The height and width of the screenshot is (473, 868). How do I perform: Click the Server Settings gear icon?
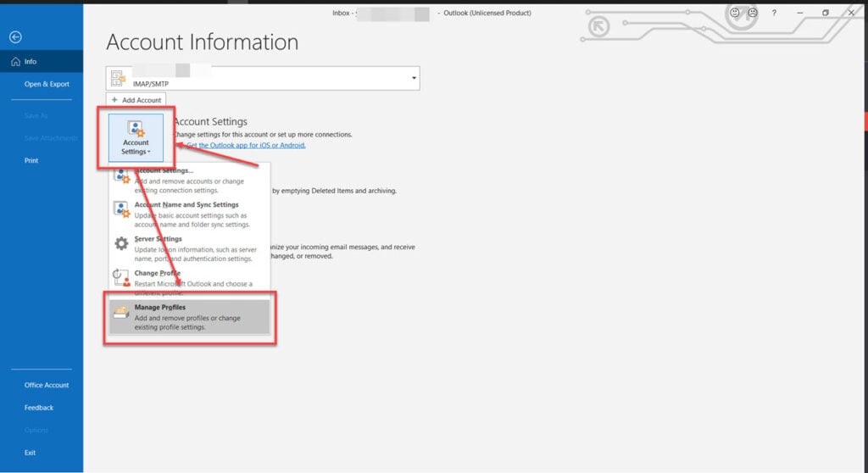(x=121, y=243)
